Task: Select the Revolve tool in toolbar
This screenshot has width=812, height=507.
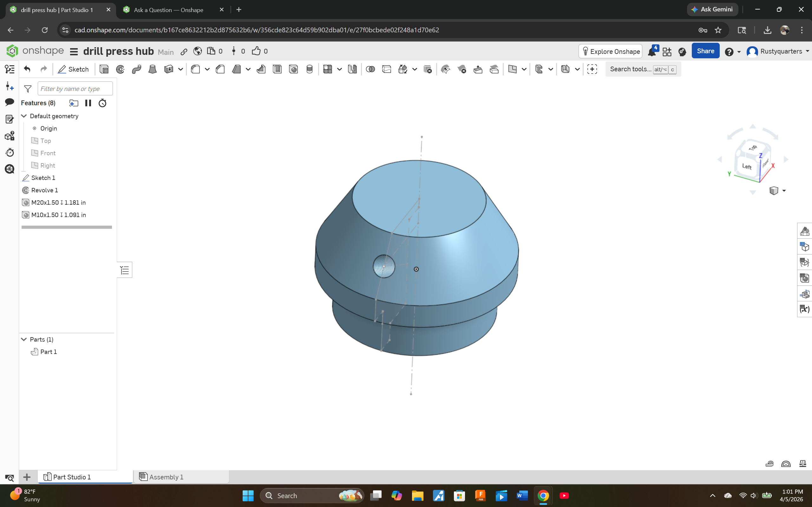Action: tap(120, 69)
